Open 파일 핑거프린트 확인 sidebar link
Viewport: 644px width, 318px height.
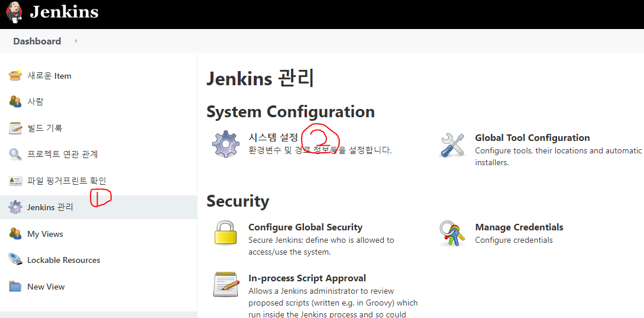click(x=67, y=181)
